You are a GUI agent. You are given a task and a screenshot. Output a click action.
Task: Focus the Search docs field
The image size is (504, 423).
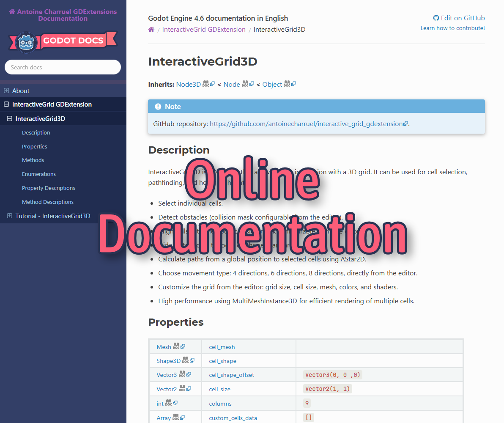point(63,67)
